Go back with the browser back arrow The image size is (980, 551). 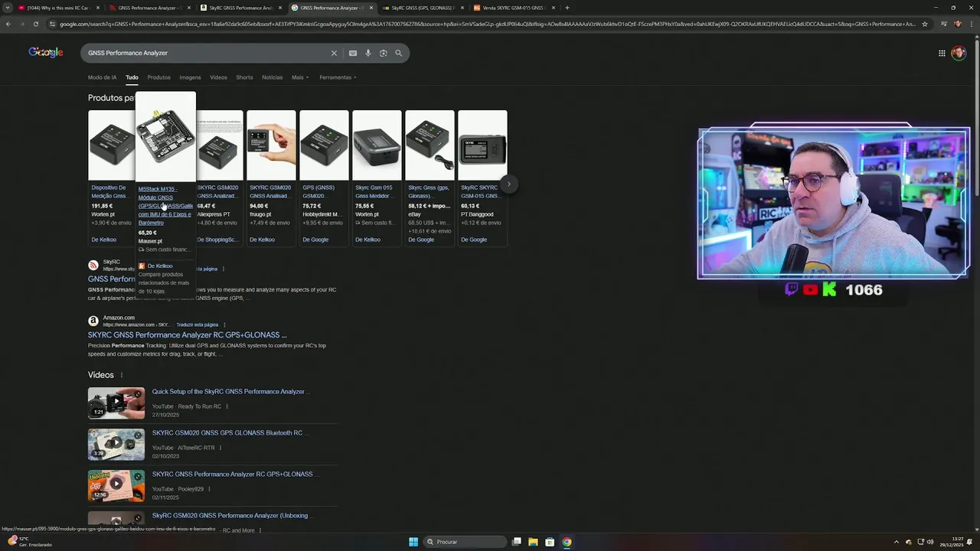coord(8,24)
